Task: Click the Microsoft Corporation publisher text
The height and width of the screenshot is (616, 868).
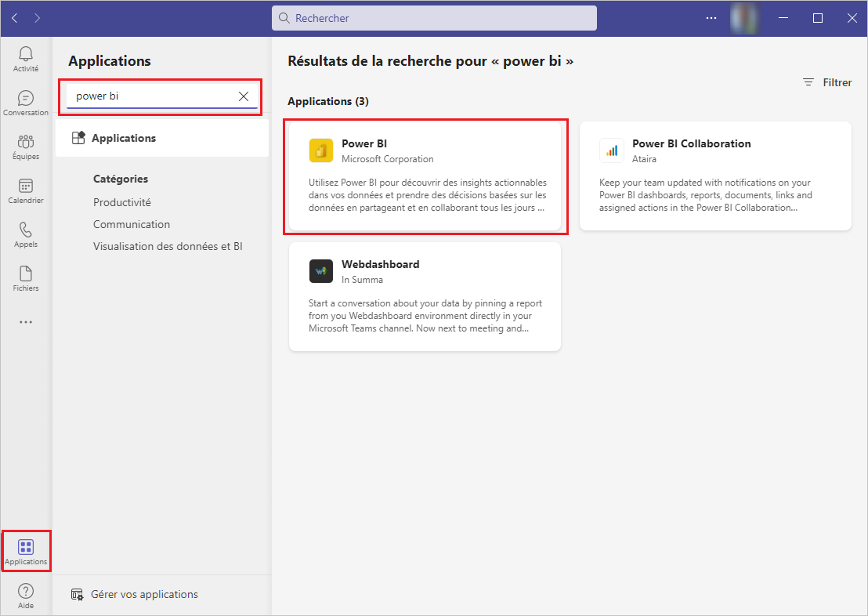Action: point(388,159)
